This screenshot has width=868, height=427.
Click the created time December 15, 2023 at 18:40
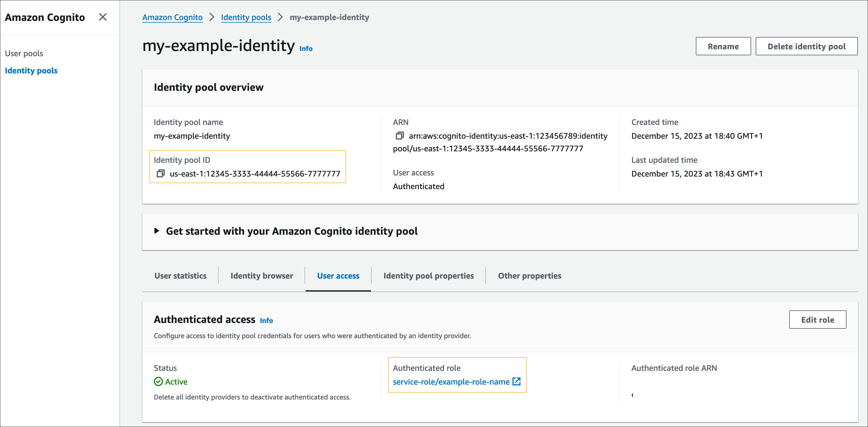click(x=697, y=136)
